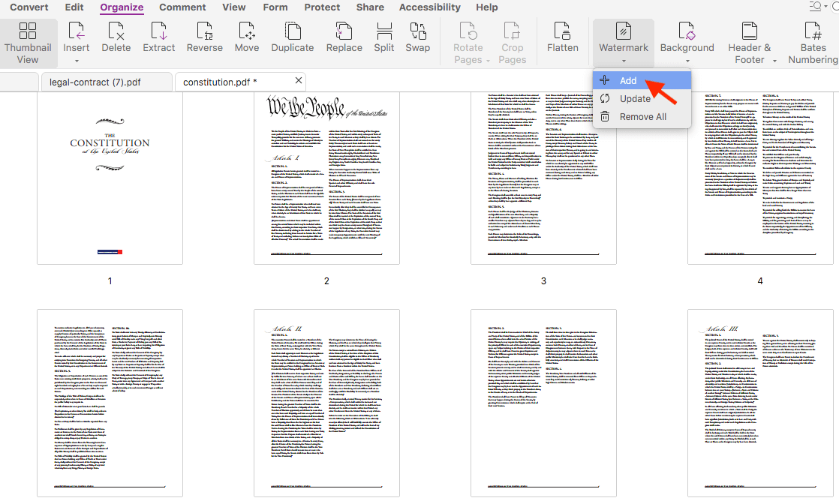Select the Flatten tool
The height and width of the screenshot is (504, 839).
562,37
